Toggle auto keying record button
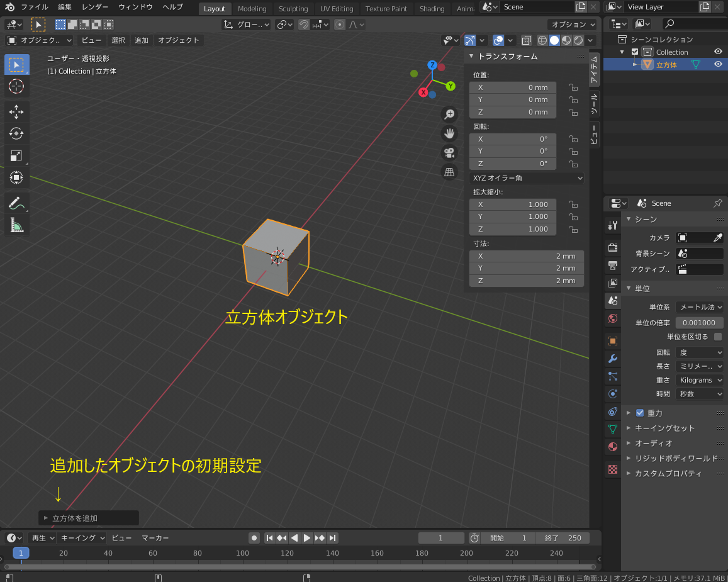Screen dimensions: 728x582 pyautogui.click(x=254, y=538)
